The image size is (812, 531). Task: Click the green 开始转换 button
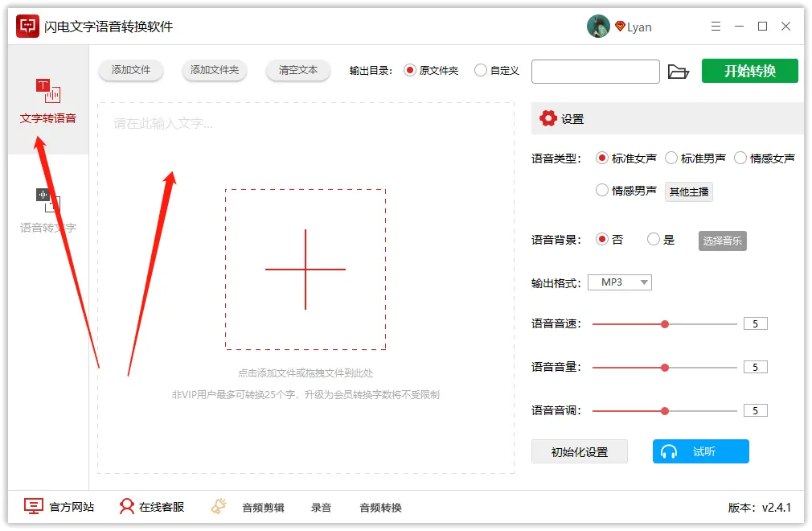[x=749, y=71]
